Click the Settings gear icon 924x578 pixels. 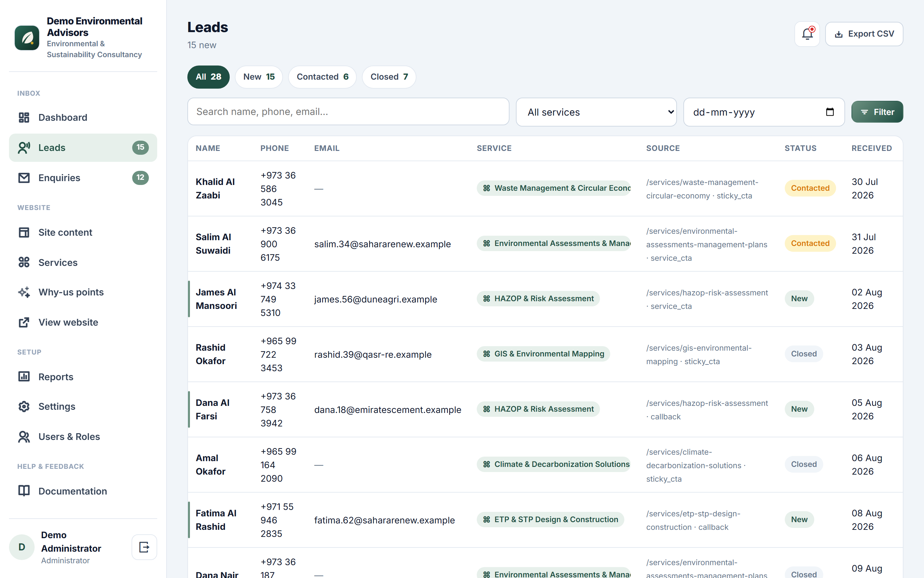[24, 406]
